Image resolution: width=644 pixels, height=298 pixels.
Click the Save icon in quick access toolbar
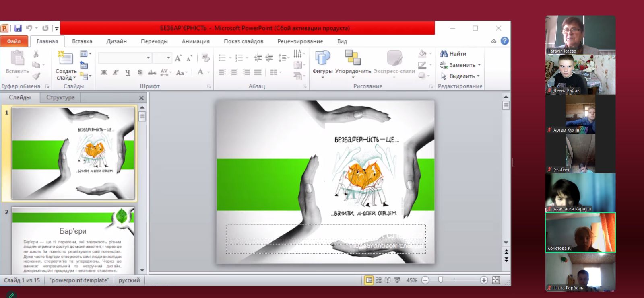(18, 28)
